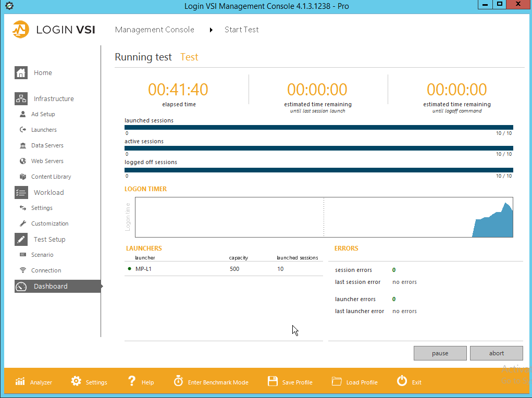Pause the running test
Viewport: 532px width, 398px height.
pyautogui.click(x=440, y=353)
